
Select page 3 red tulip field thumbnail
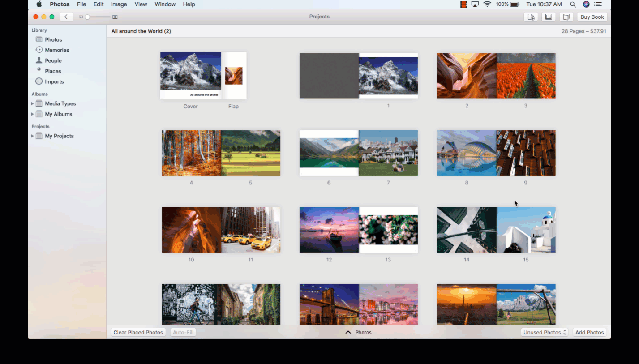tap(526, 76)
